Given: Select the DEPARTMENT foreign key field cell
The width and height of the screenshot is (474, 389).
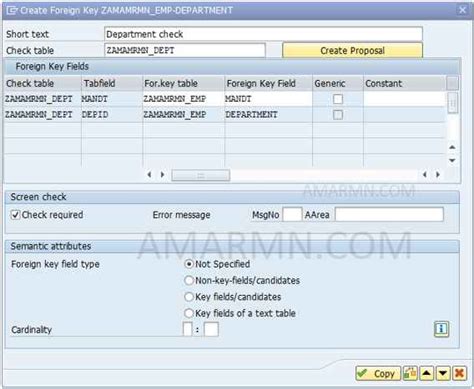Looking at the screenshot, I should pos(269,115).
